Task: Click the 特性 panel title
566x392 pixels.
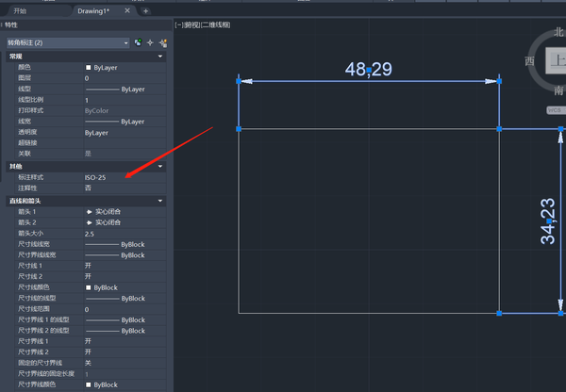Action: 11,24
